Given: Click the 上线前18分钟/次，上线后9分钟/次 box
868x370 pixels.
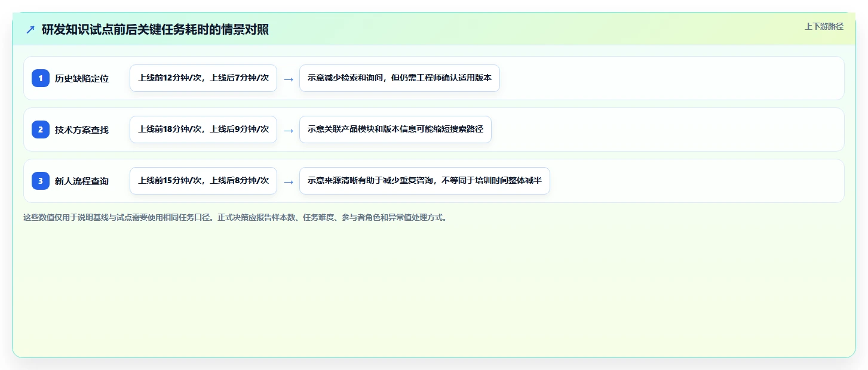Looking at the screenshot, I should (203, 129).
